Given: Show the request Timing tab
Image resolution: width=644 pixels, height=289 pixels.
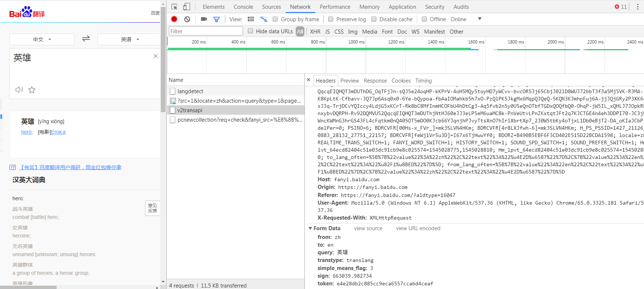Looking at the screenshot, I should [424, 81].
